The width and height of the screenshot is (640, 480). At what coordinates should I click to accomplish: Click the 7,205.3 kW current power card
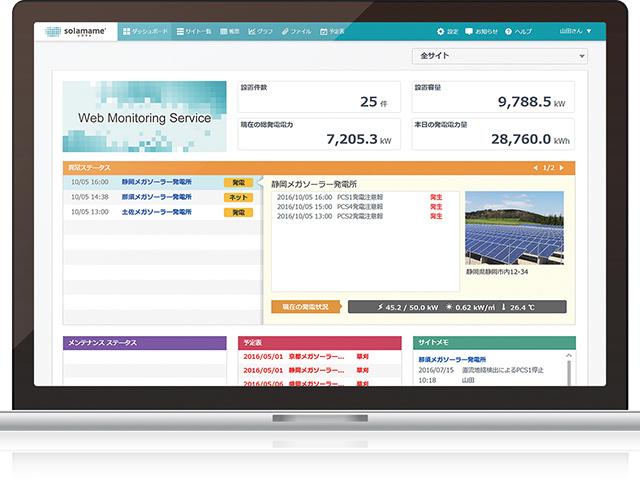pyautogui.click(x=319, y=134)
